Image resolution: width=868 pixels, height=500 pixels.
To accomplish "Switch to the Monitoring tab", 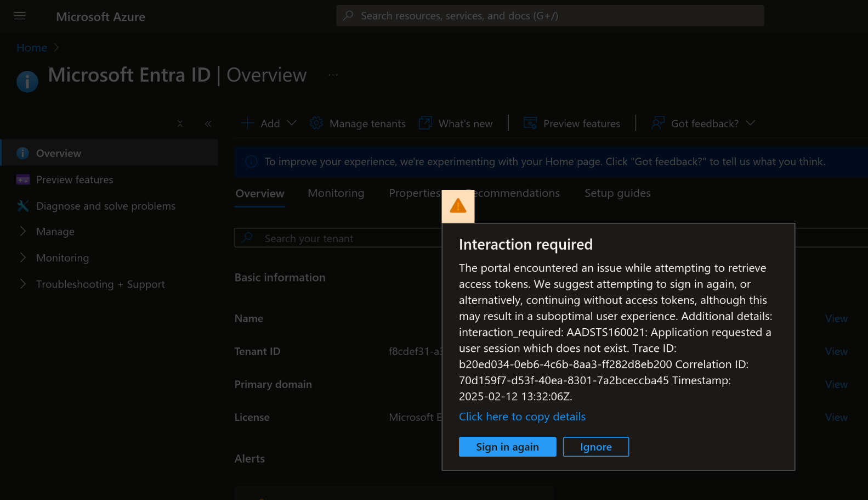I will (x=336, y=193).
